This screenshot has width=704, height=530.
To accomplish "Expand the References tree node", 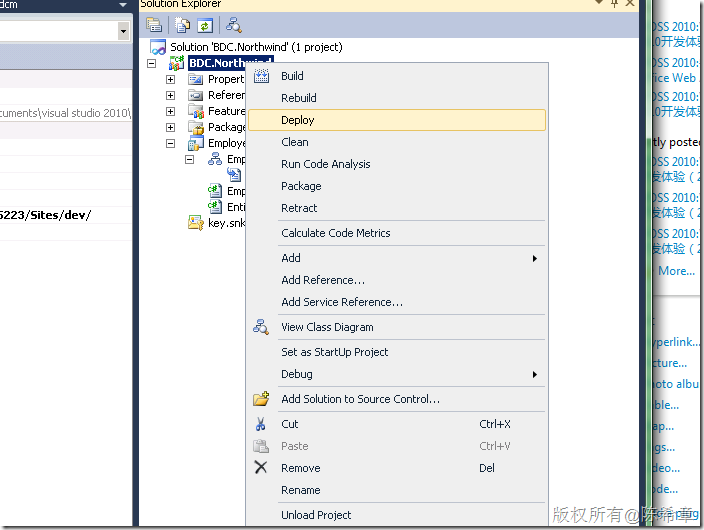I will pos(171,95).
